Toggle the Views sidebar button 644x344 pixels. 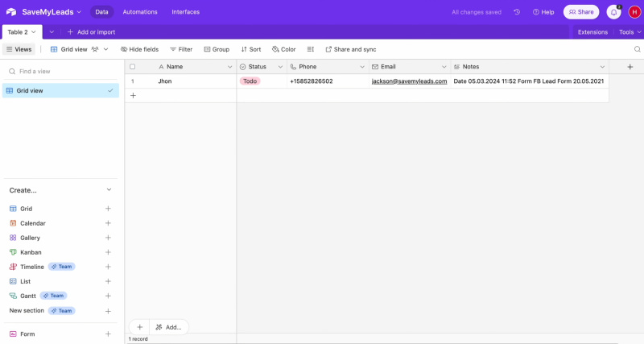[19, 49]
